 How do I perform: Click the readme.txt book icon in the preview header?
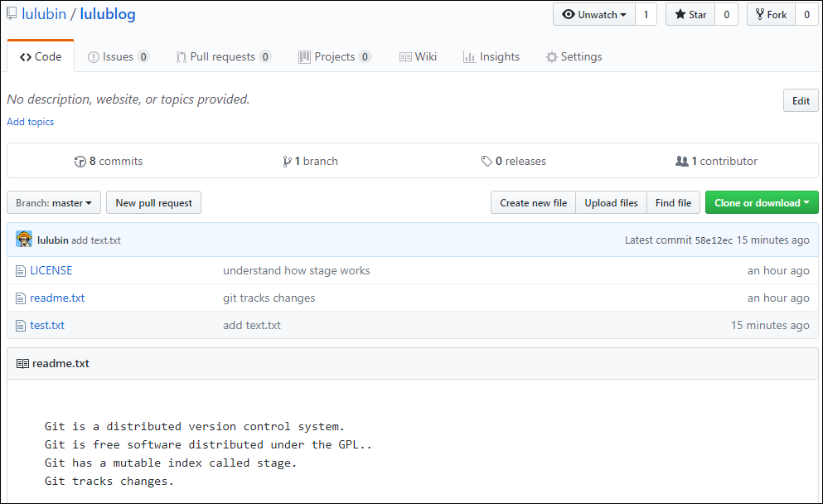[22, 363]
